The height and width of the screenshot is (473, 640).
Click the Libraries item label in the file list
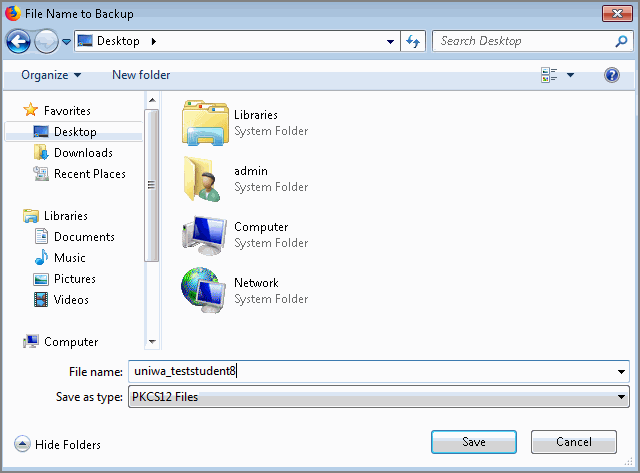tap(256, 115)
